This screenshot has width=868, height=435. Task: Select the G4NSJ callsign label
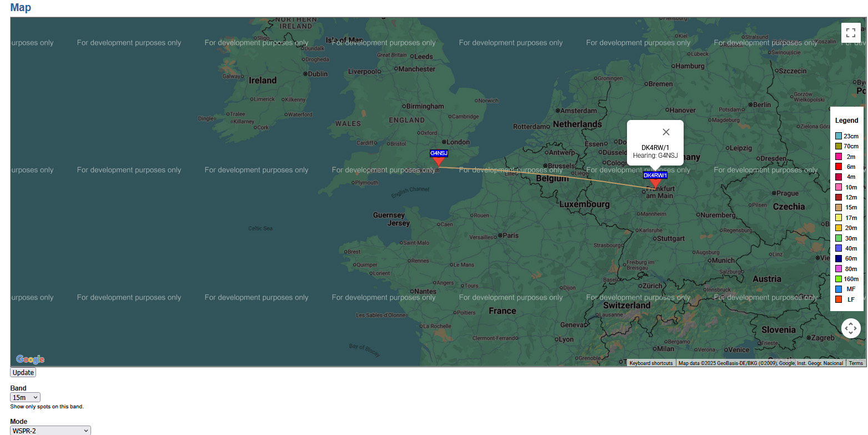click(439, 153)
